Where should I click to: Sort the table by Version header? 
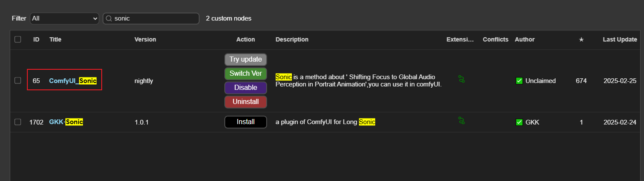[145, 39]
